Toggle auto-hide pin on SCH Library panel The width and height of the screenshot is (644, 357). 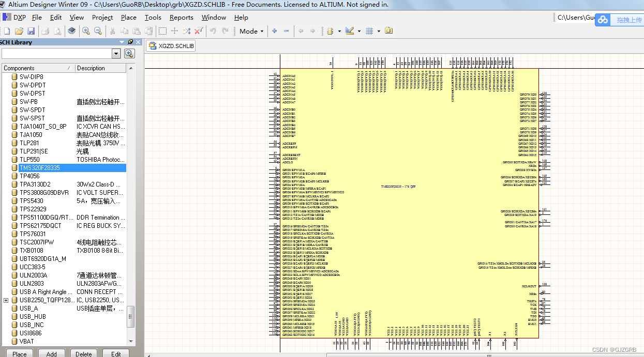coord(131,42)
